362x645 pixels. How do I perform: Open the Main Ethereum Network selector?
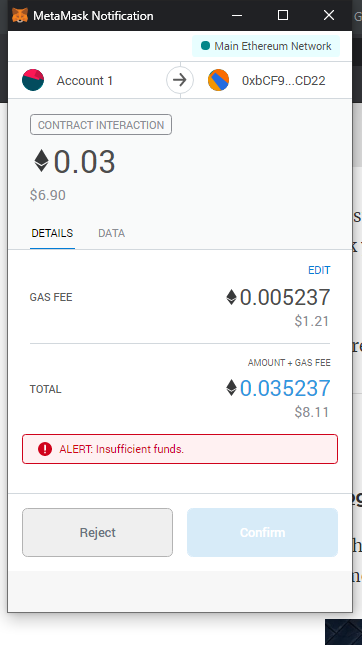pos(266,46)
